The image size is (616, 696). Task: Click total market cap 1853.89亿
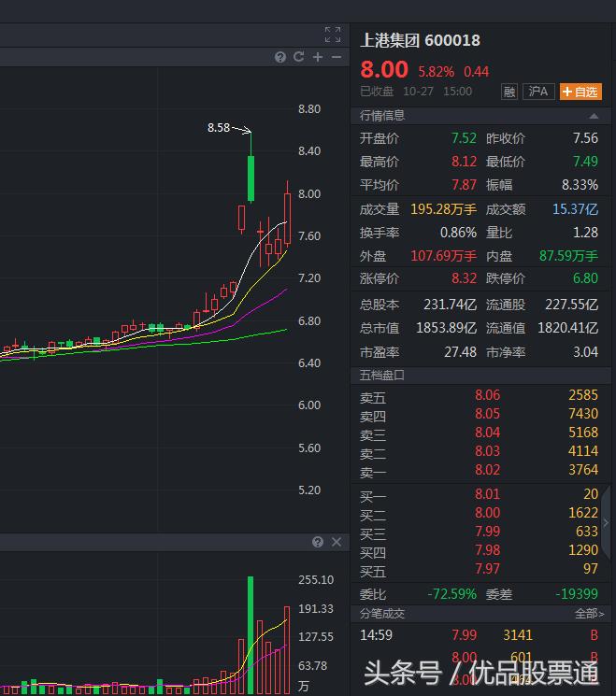pos(447,328)
